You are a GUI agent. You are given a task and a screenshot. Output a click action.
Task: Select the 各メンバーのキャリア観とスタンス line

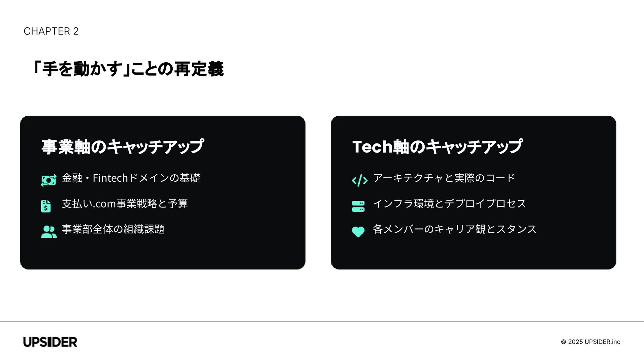(x=454, y=229)
